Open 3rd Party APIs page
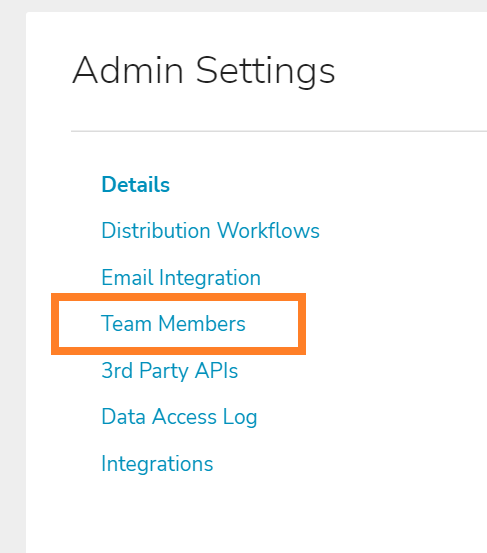 pyautogui.click(x=170, y=371)
